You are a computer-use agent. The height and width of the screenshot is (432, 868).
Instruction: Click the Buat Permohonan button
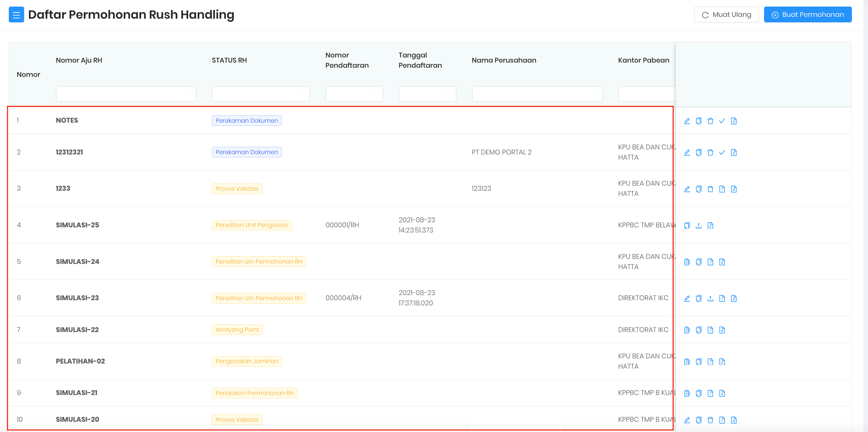(x=808, y=15)
